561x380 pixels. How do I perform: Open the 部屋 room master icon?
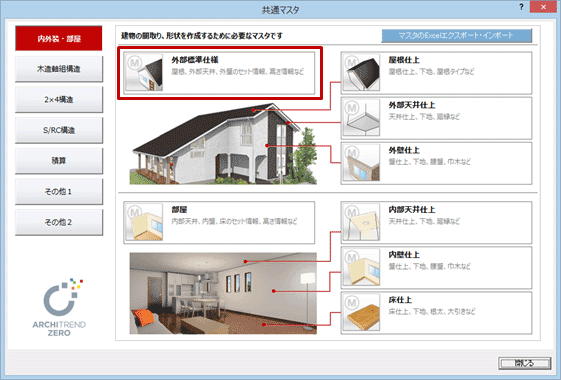[x=143, y=222]
